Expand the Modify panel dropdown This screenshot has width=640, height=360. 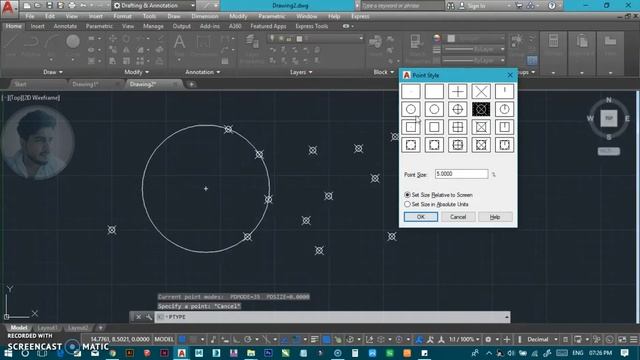pos(137,72)
